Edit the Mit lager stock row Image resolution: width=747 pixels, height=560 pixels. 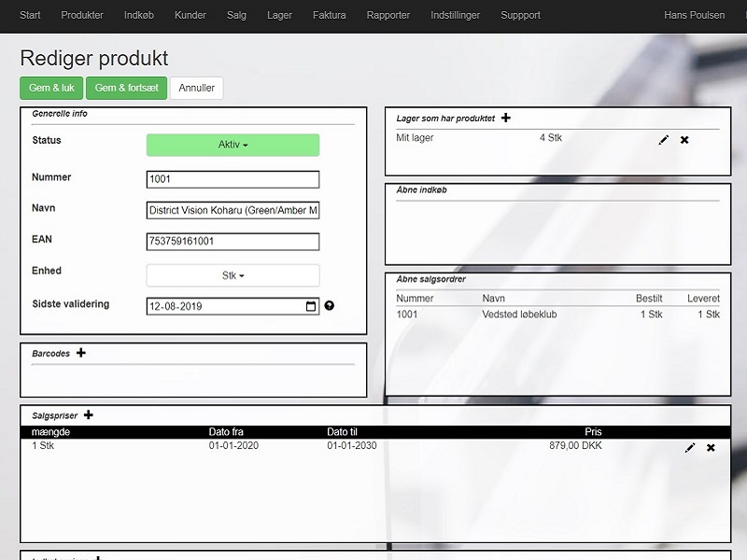click(664, 140)
